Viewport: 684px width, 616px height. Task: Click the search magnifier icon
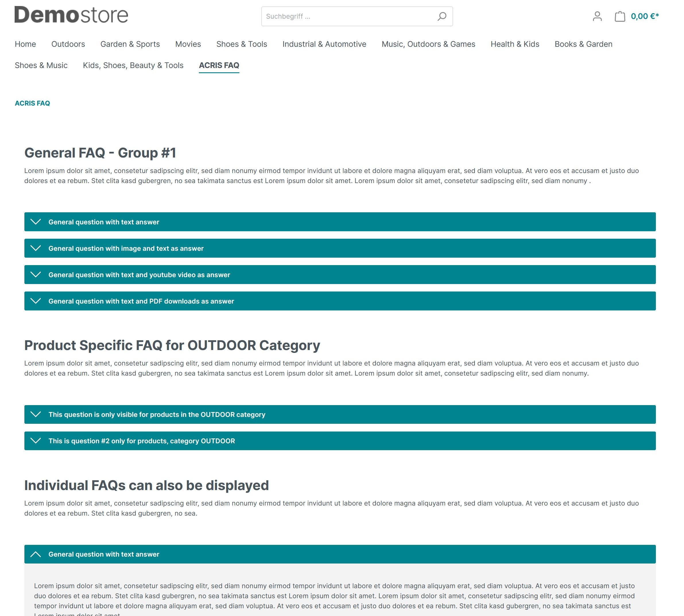[x=441, y=16]
